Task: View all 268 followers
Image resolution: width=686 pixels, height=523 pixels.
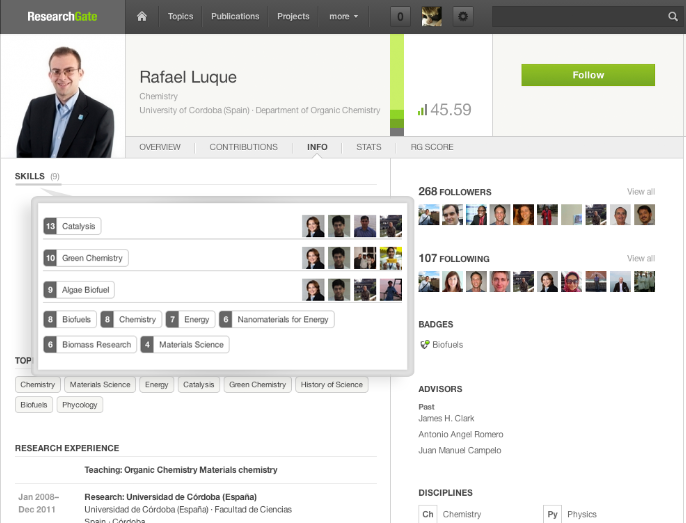Action: 641,192
